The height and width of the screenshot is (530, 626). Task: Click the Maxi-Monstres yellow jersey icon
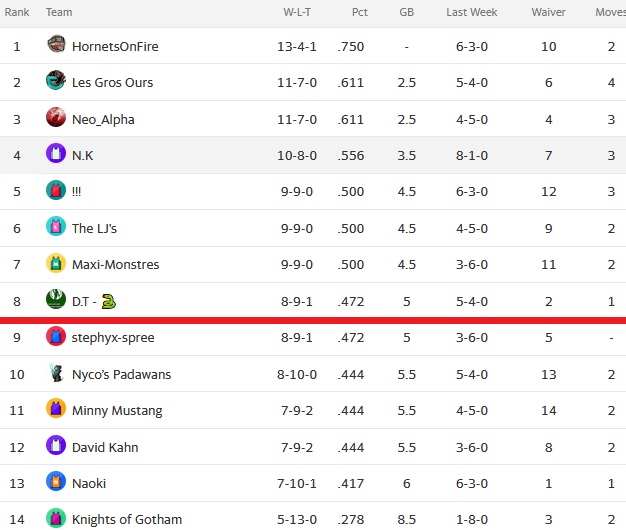point(56,263)
